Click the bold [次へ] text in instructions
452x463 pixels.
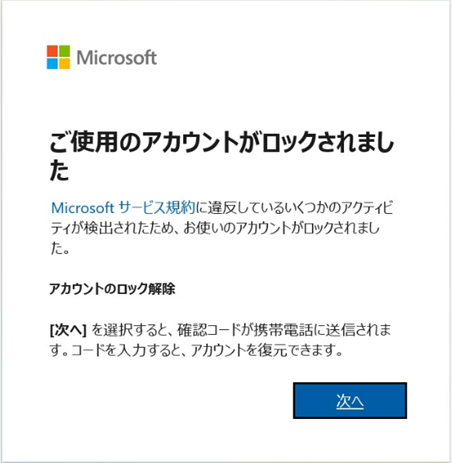pyautogui.click(x=68, y=330)
